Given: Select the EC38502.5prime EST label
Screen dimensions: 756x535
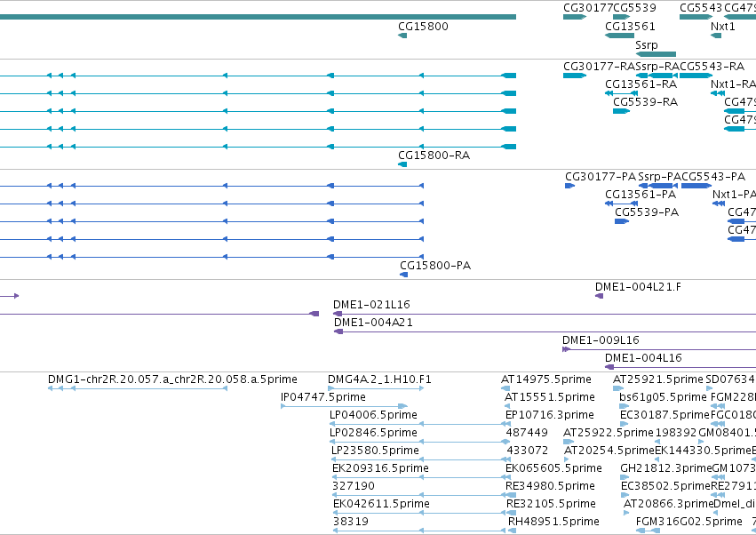Looking at the screenshot, I should pyautogui.click(x=666, y=486).
